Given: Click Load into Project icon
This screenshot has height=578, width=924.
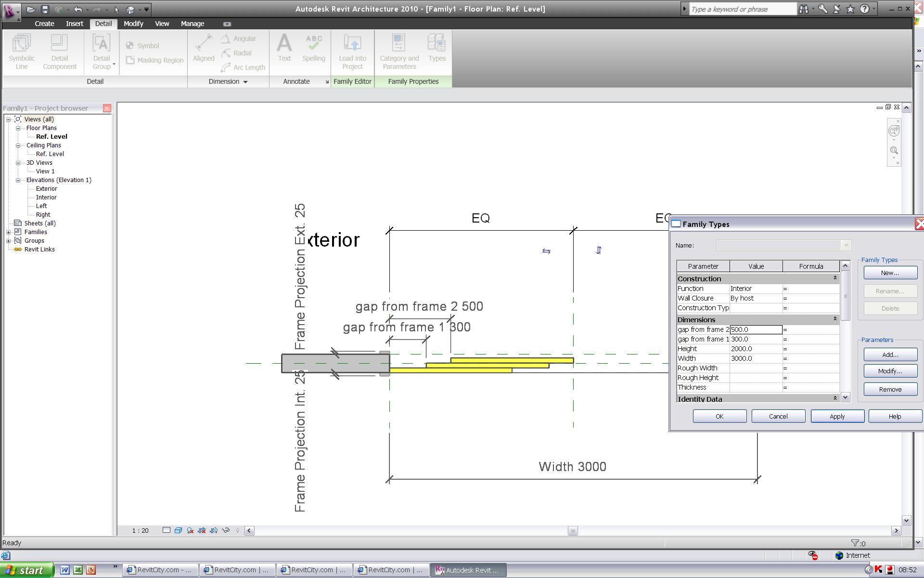Looking at the screenshot, I should tap(352, 51).
